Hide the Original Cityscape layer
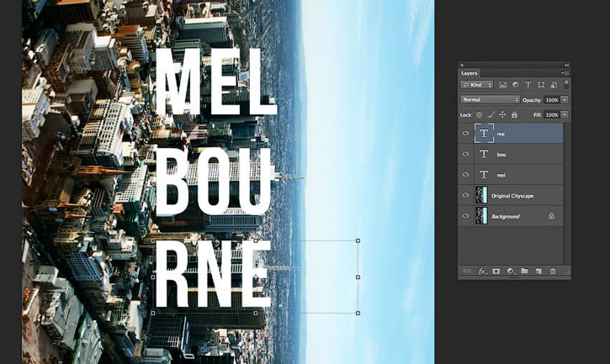610x364 pixels. (x=465, y=195)
